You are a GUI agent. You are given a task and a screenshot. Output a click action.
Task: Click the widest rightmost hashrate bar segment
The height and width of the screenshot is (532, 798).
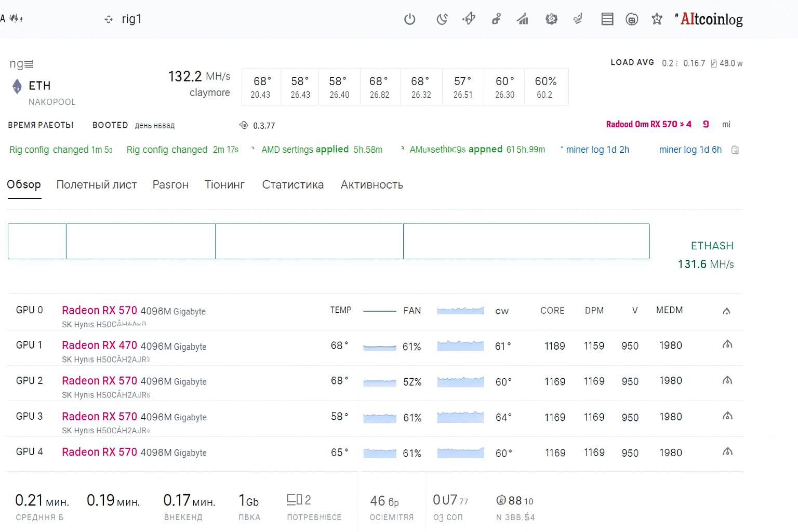[526, 241]
